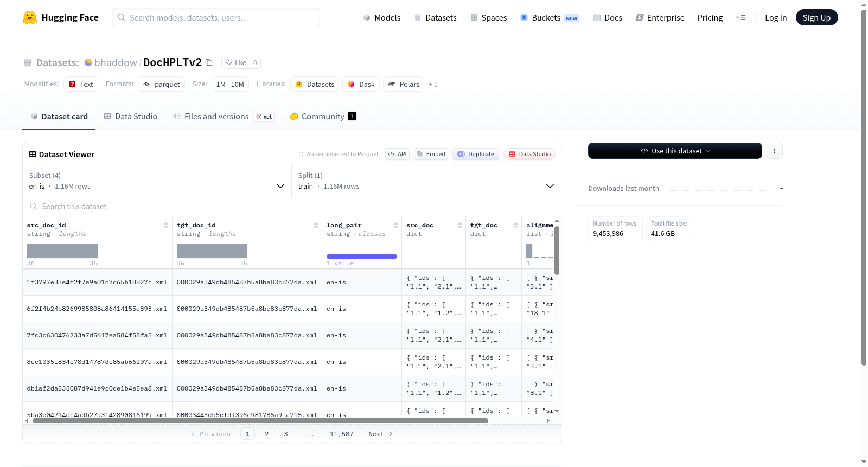This screenshot has width=868, height=467.
Task: Go to Datasets in top navigation
Action: tap(435, 17)
